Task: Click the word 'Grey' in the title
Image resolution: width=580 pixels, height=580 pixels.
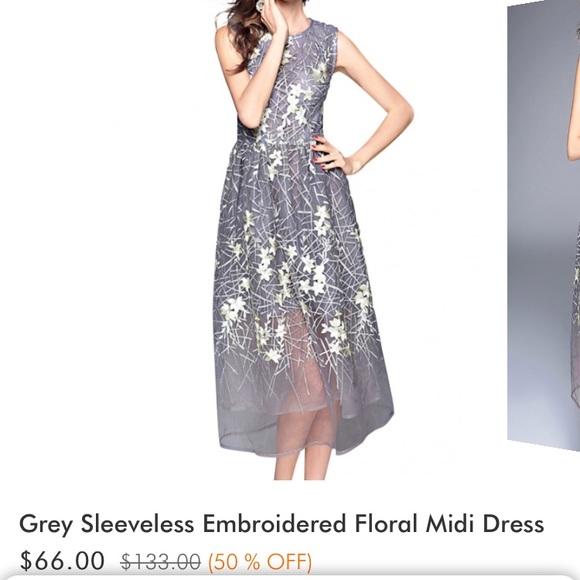Action: pos(45,525)
